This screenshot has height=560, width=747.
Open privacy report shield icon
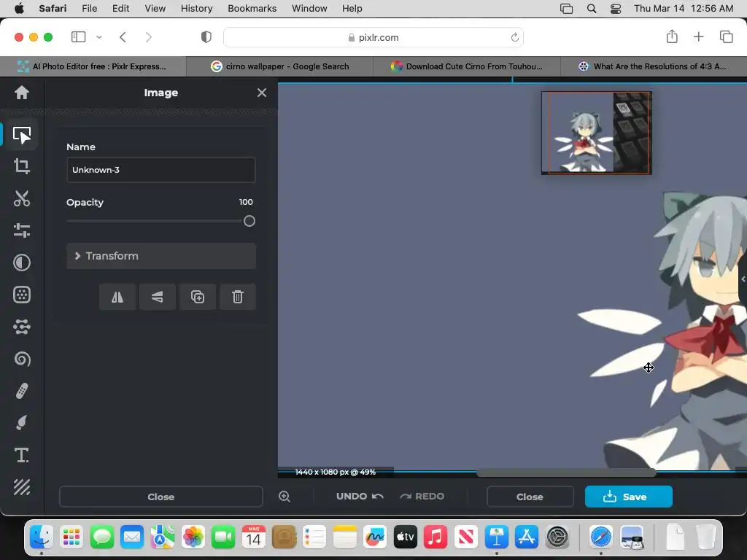pos(206,37)
